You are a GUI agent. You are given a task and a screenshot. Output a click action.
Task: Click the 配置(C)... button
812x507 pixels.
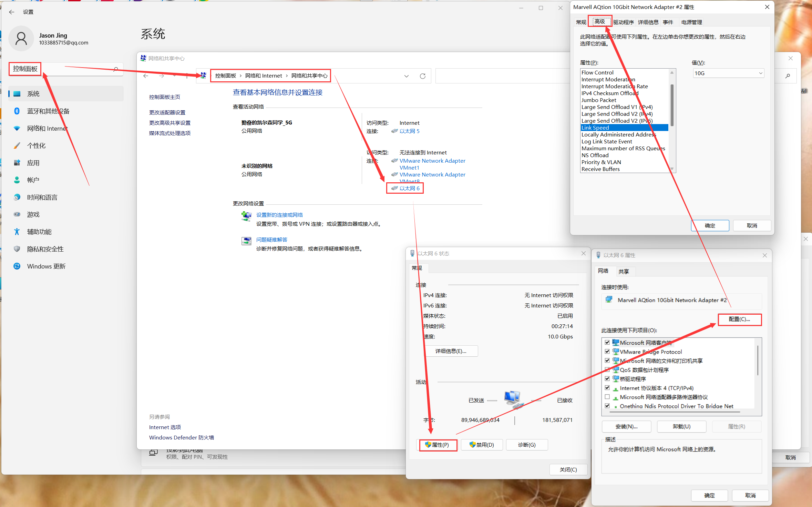point(739,319)
